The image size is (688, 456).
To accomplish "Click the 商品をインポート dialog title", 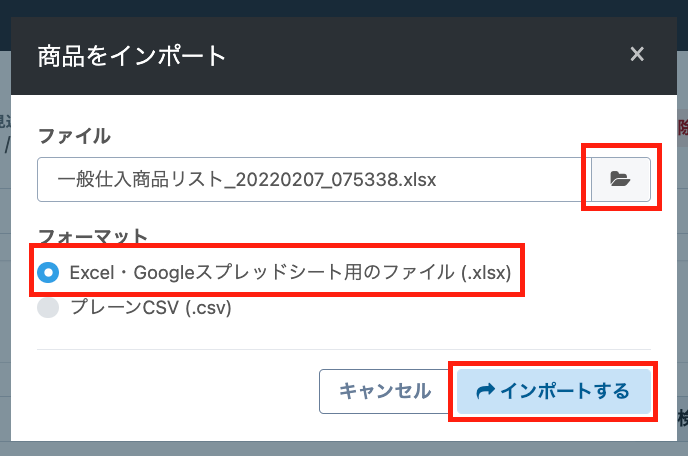I will (x=132, y=54).
